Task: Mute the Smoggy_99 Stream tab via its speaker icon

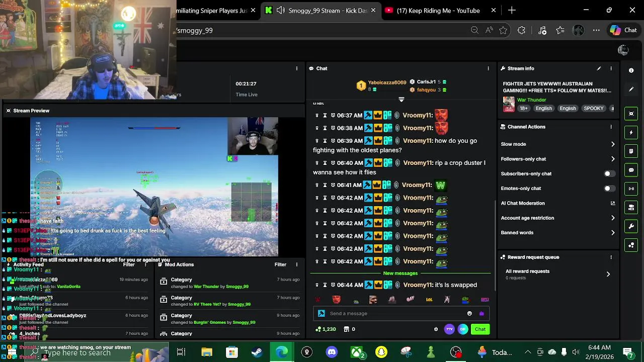Action: click(x=281, y=10)
